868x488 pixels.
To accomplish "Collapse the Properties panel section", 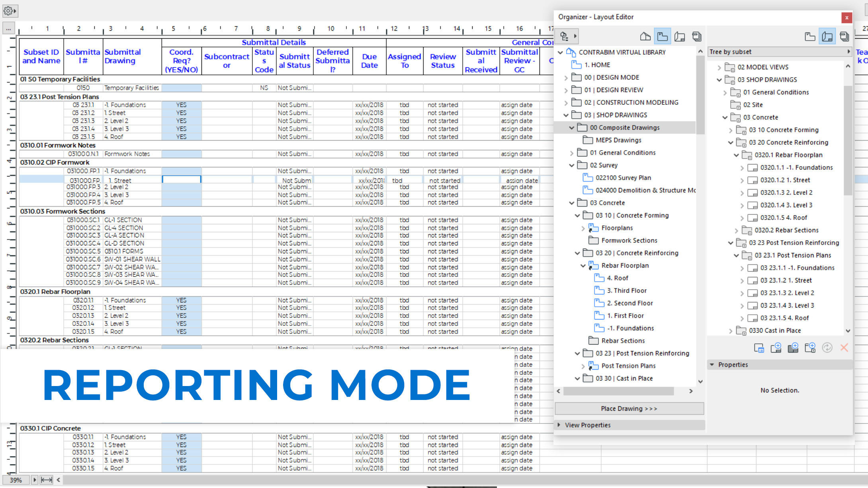I will 712,365.
